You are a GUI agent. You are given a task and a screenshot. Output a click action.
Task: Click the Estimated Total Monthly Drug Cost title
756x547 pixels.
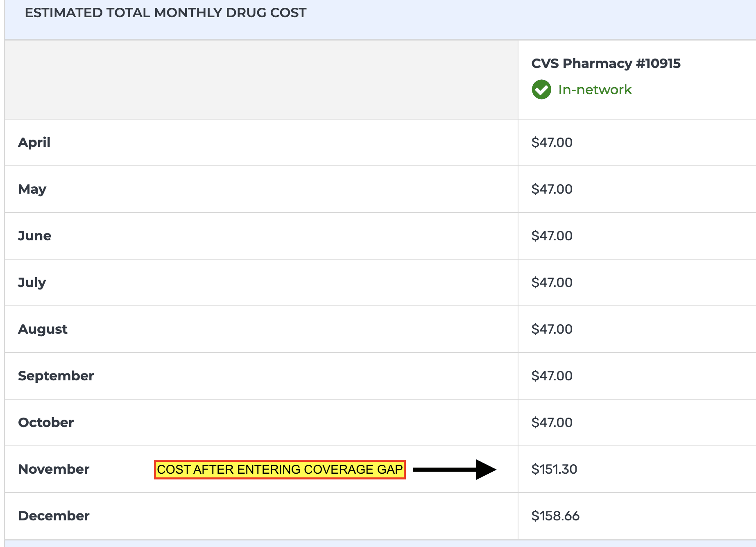[x=165, y=13]
